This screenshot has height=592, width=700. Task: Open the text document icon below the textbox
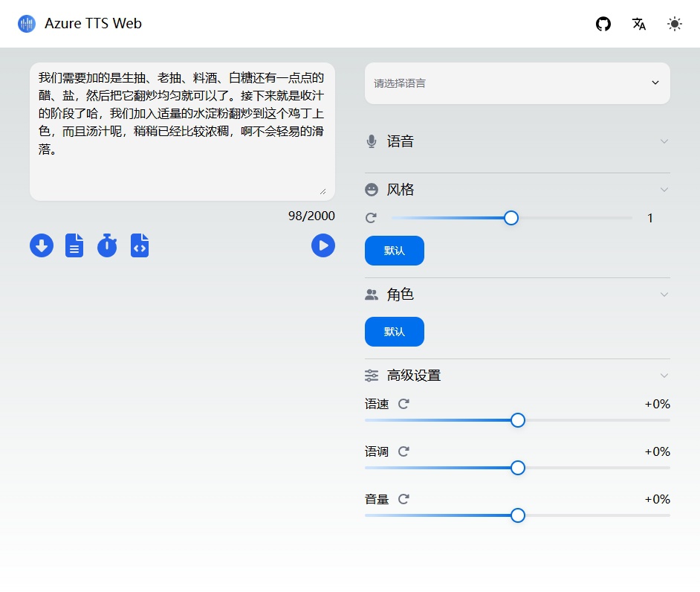point(74,245)
